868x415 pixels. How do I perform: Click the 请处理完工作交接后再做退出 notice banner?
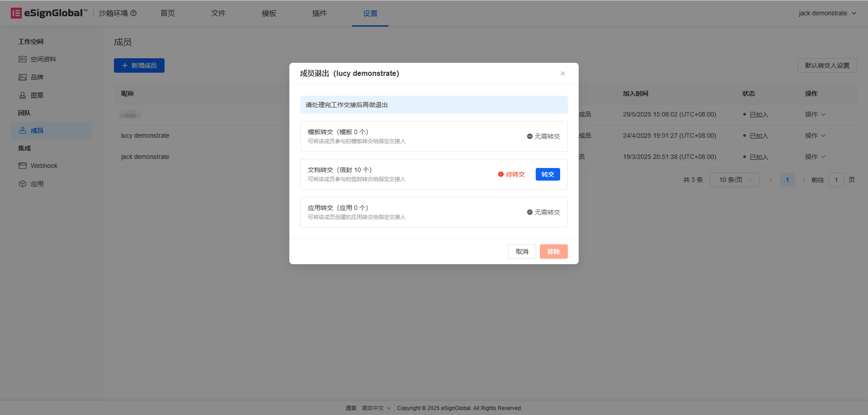[x=434, y=105]
